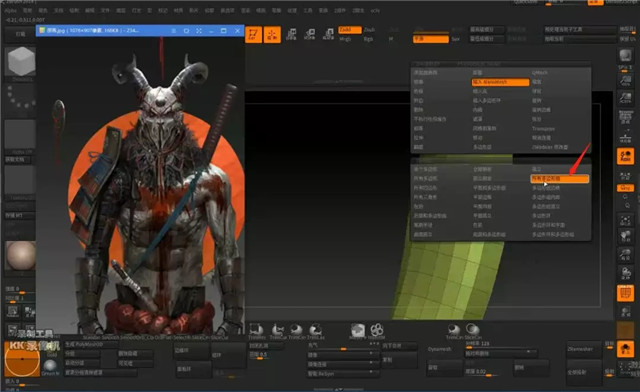Screen dimensions: 640x392
Task: Click the menu icon in image viewer title bar
Action: click(x=173, y=31)
